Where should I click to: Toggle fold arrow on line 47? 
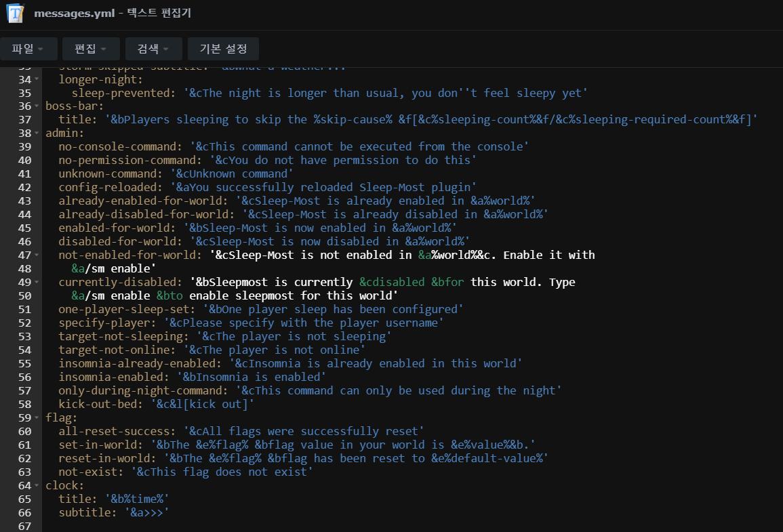(x=37, y=255)
